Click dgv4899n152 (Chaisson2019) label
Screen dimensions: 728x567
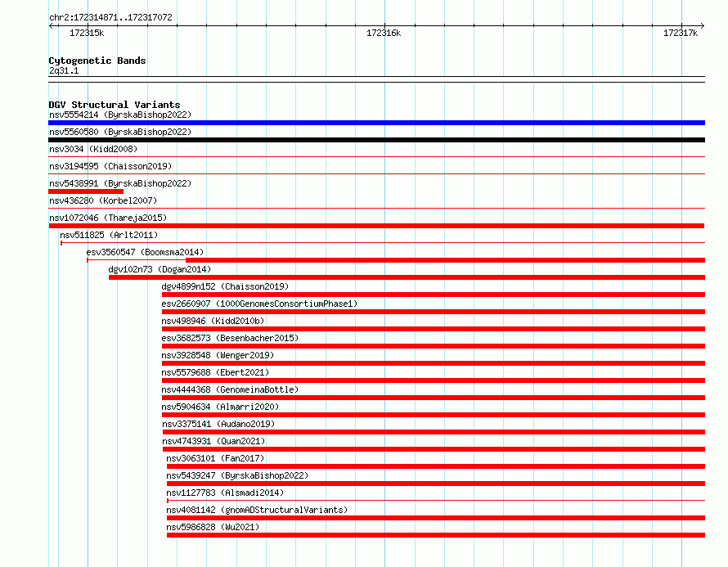click(x=225, y=286)
